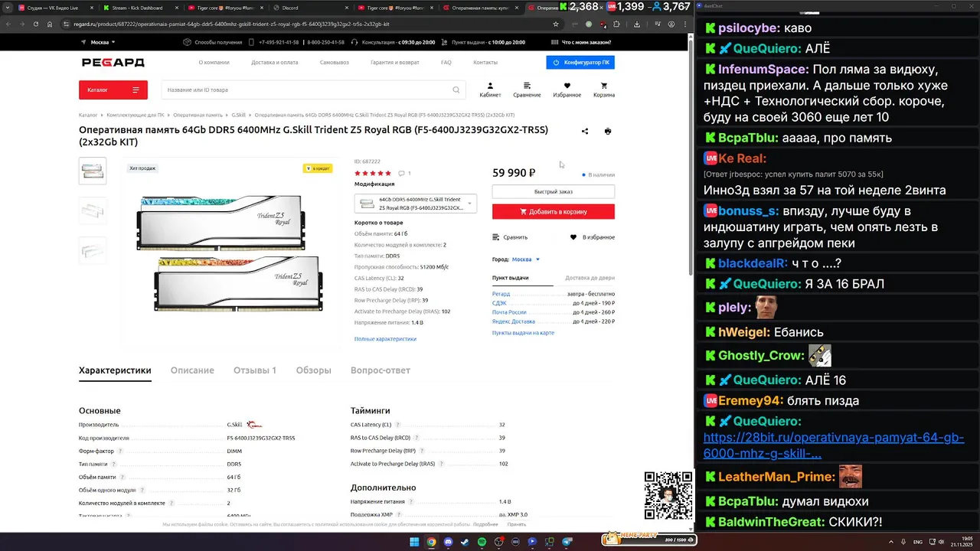Image resolution: width=980 pixels, height=551 pixels.
Task: Toggle Сравнить for this product
Action: point(510,237)
